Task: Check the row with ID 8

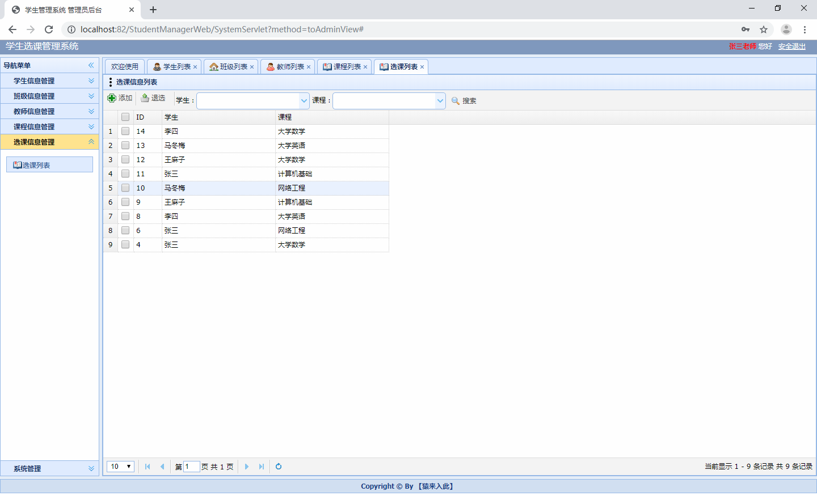Action: [125, 216]
